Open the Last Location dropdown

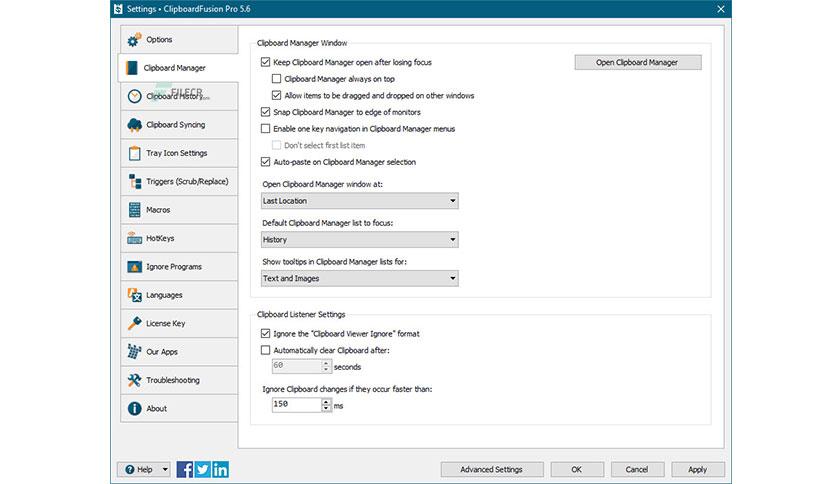[360, 201]
